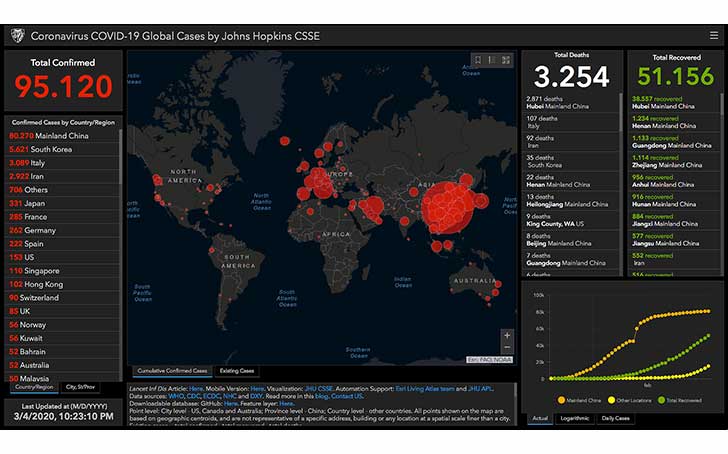The width and height of the screenshot is (728, 454).
Task: Click the 38,557 recovered Hubei row
Action: click(674, 103)
